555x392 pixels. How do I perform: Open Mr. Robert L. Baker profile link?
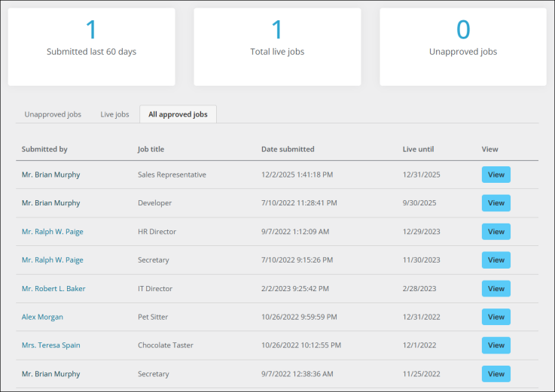[x=53, y=289]
